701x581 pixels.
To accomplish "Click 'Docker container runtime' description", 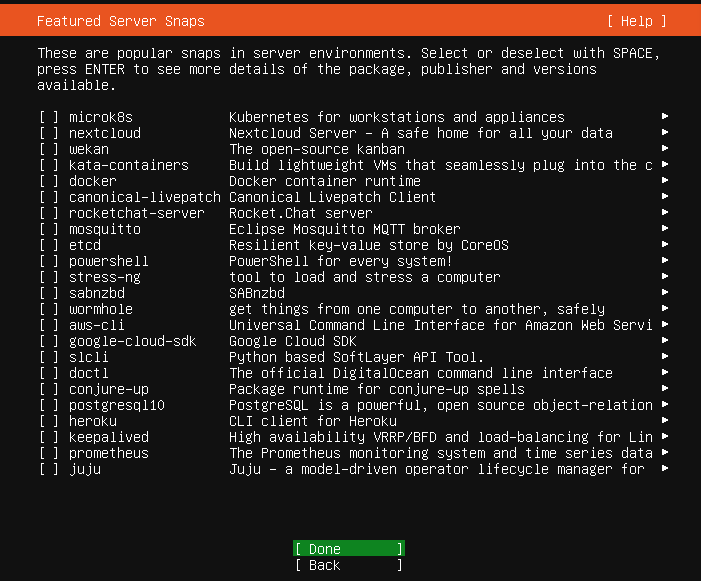I will (x=325, y=181).
